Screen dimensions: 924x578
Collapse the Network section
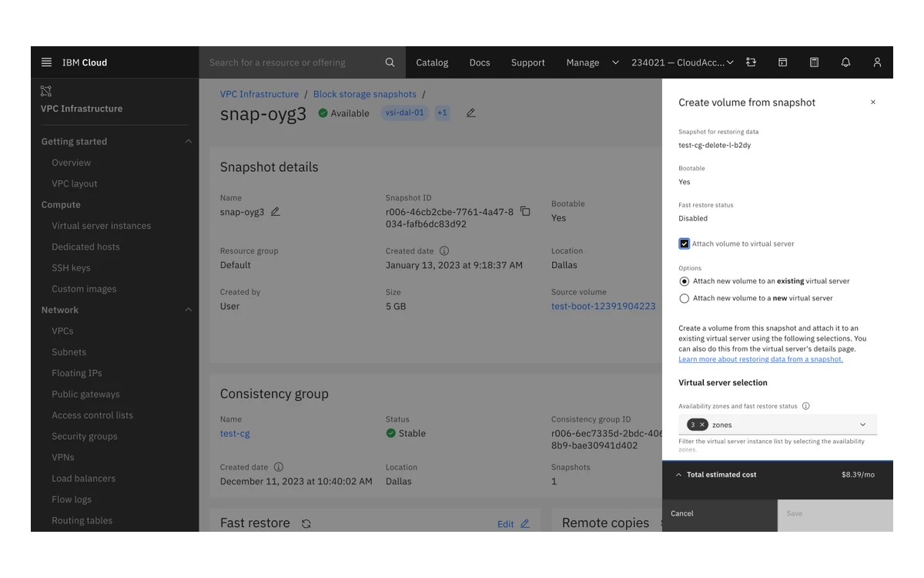pyautogui.click(x=188, y=310)
